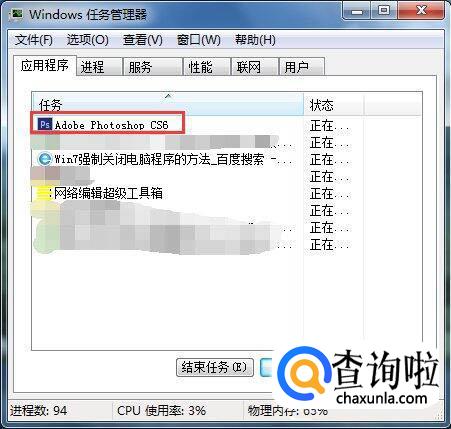Open the 查看(V) menu

(143, 40)
